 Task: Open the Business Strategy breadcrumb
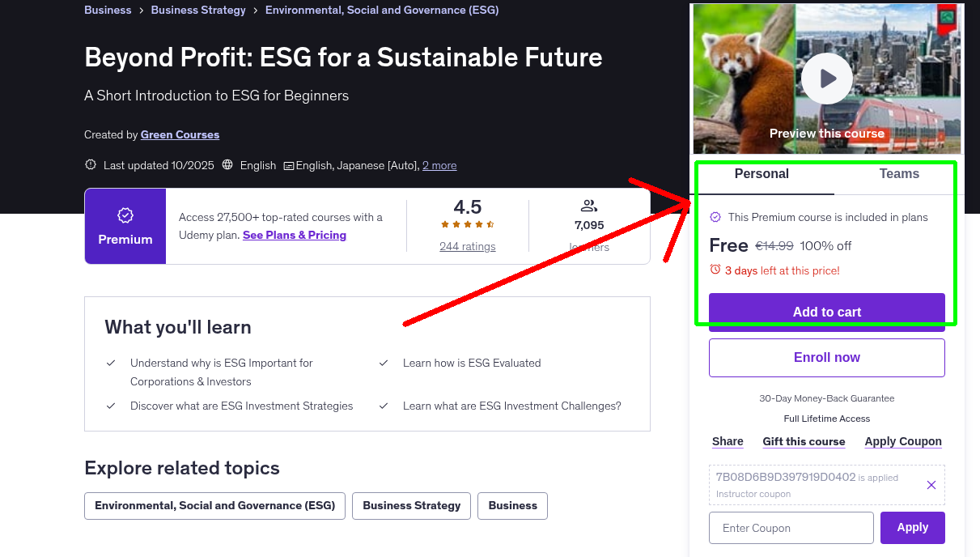[x=198, y=10]
